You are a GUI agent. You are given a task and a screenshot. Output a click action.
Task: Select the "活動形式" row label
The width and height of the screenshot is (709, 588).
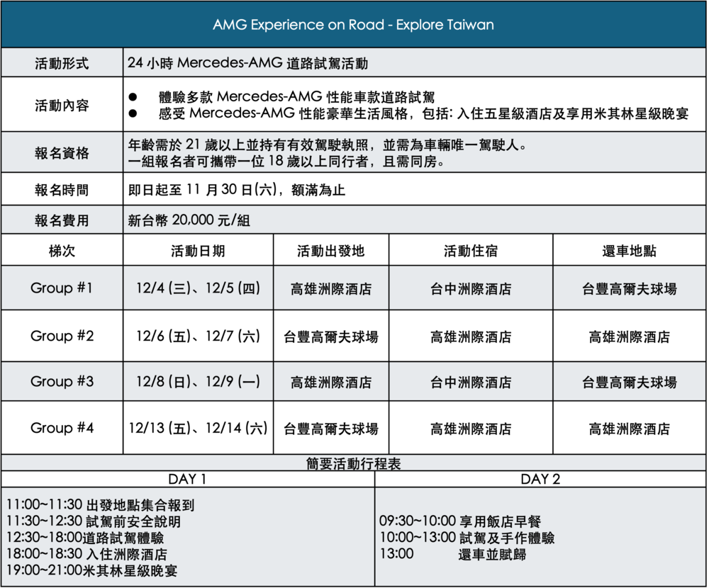coord(62,63)
